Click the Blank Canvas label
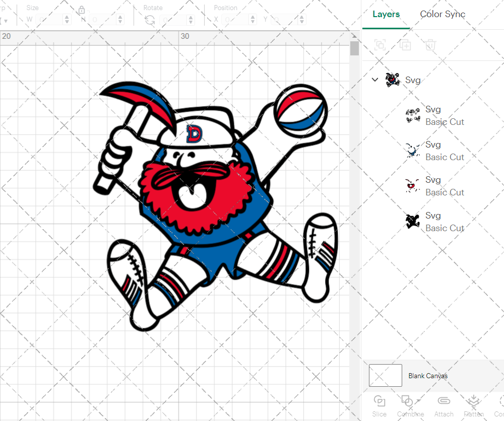504x421 pixels. click(428, 376)
